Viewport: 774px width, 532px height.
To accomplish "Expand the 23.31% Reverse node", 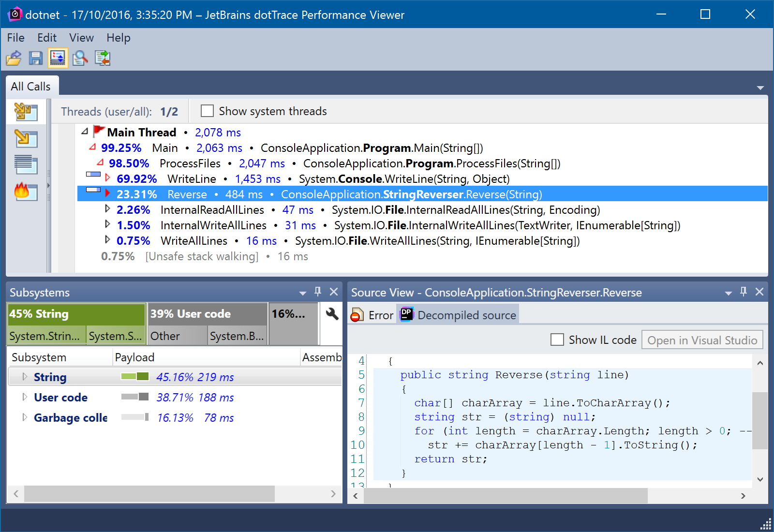I will (107, 193).
